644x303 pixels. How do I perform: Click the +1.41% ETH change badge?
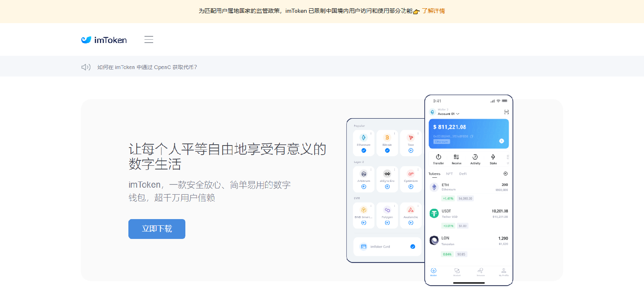pos(448,198)
